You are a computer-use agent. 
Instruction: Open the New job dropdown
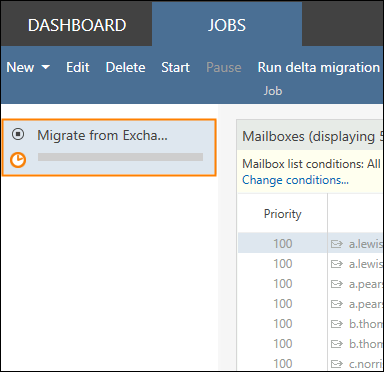28,68
